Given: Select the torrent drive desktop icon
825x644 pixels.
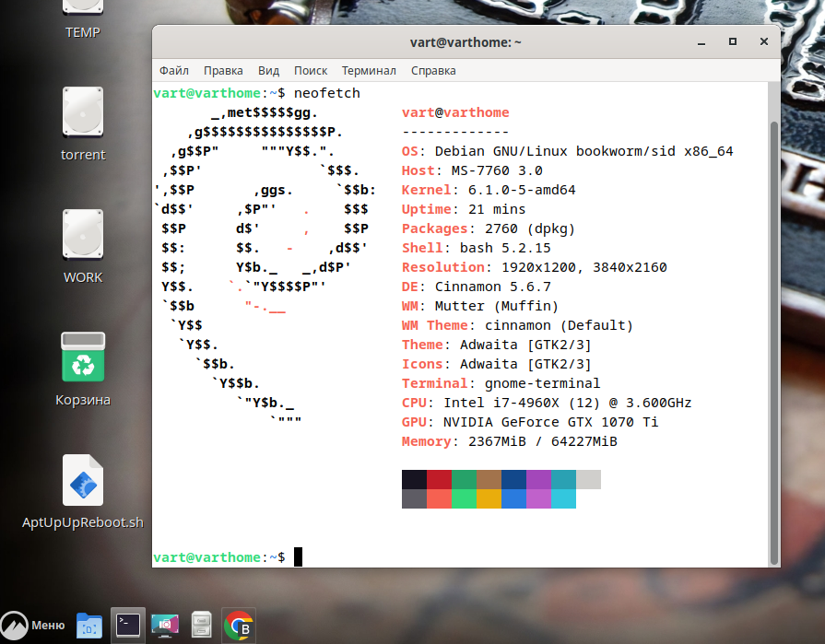Looking at the screenshot, I should point(83,124).
